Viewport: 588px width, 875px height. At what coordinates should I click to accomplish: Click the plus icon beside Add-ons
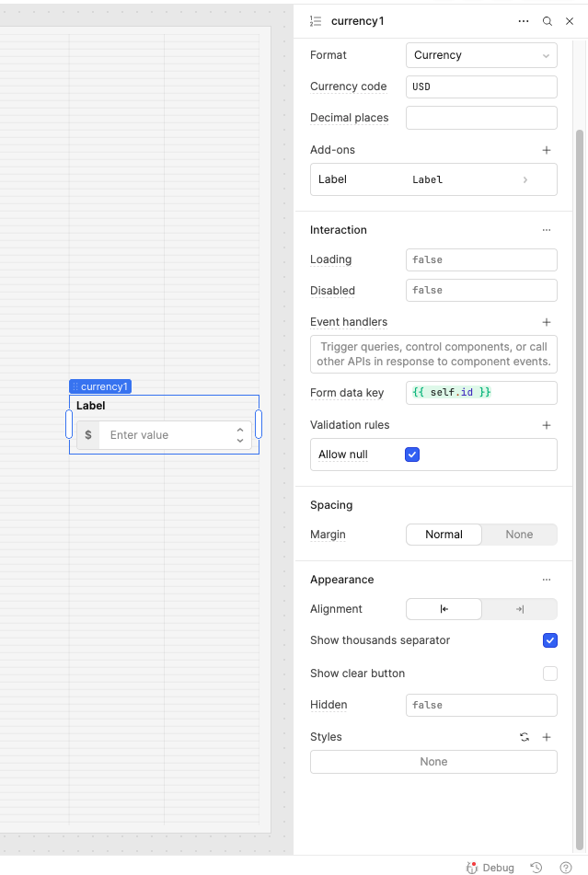coord(547,150)
